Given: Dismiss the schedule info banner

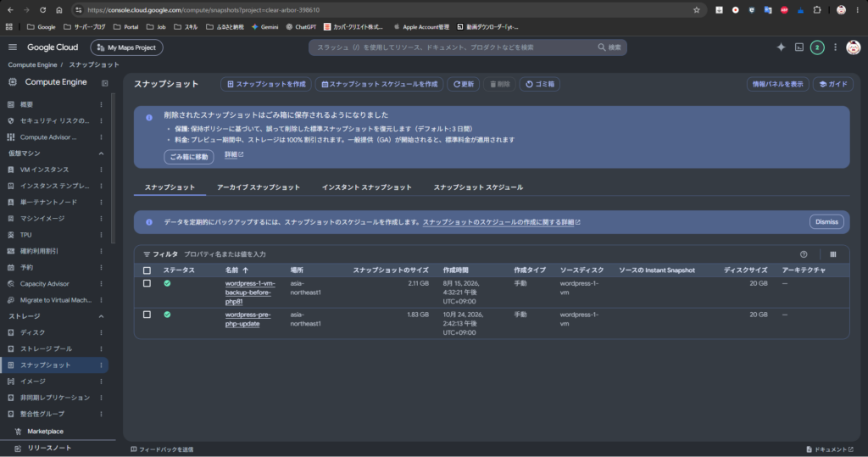Looking at the screenshot, I should (x=826, y=221).
